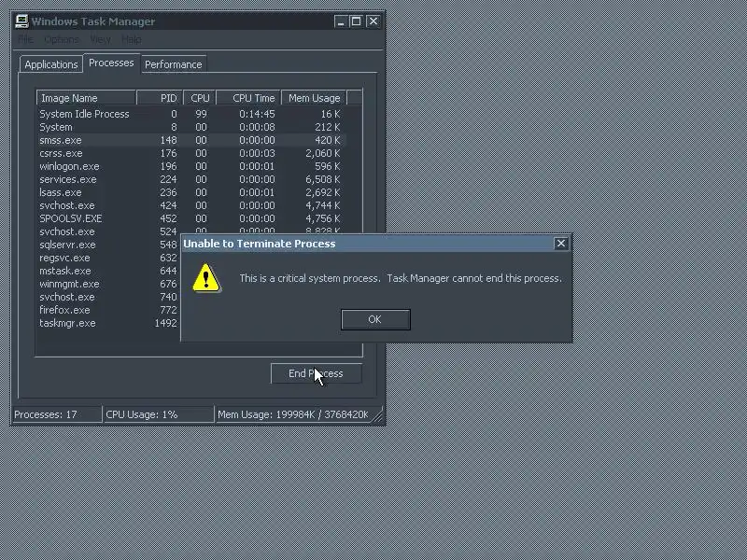Viewport: 747px width, 560px height.
Task: Click the yellow warning icon in dialog
Action: 206,277
